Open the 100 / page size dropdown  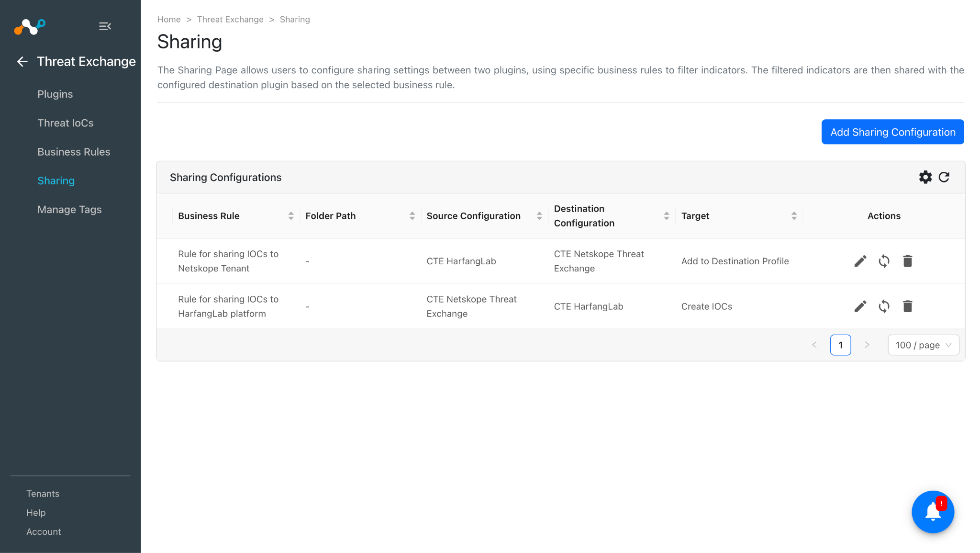924,345
